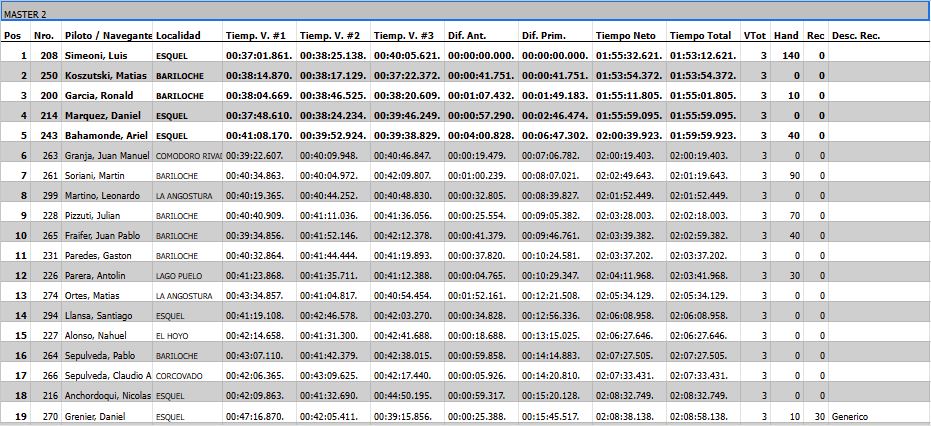Click the Generico cell in Grenier's row
The image size is (931, 426).
[850, 416]
